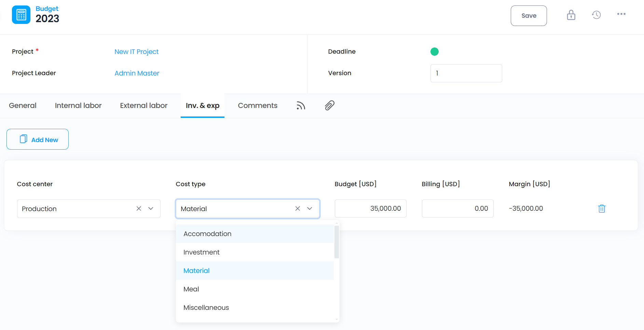
Task: Select Material from the cost type list
Action: [x=255, y=271]
